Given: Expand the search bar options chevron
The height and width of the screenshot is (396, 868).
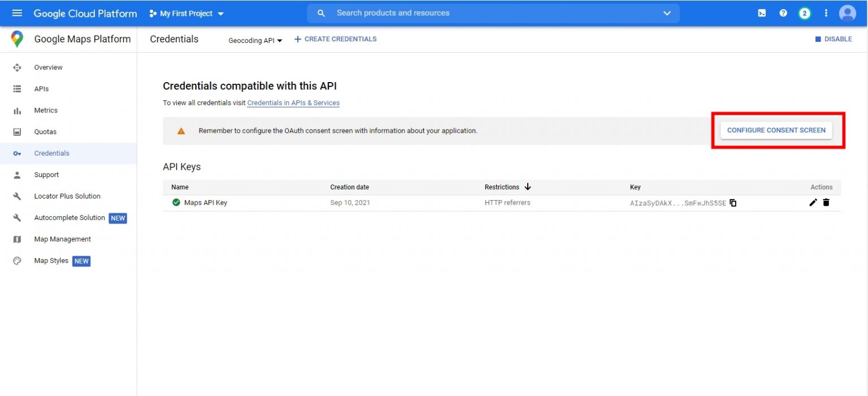Looking at the screenshot, I should click(x=667, y=12).
